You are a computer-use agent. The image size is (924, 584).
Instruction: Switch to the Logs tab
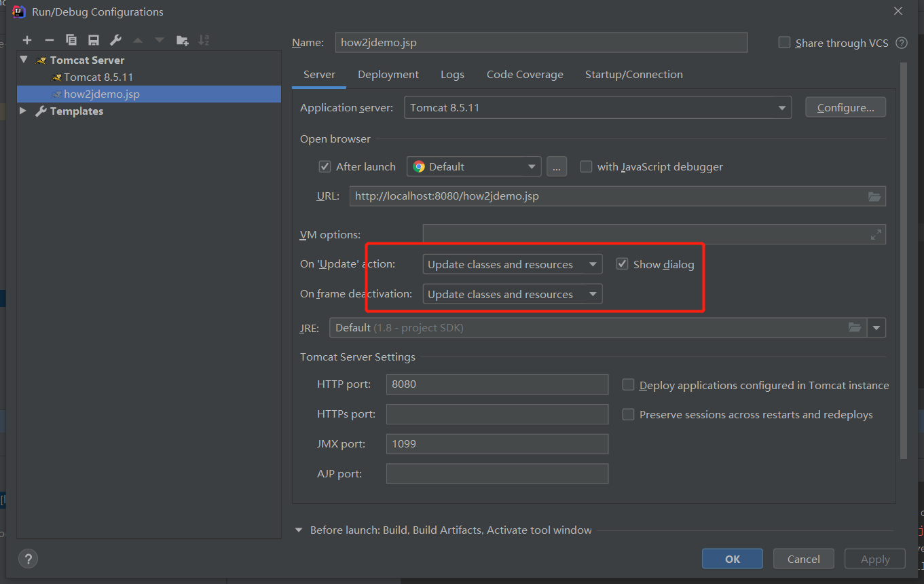[452, 75]
